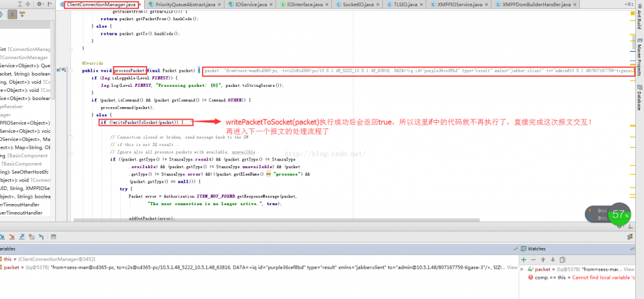Click the processPacket method name
Image resolution: width=644 pixels, height=299 pixels.
[x=130, y=71]
